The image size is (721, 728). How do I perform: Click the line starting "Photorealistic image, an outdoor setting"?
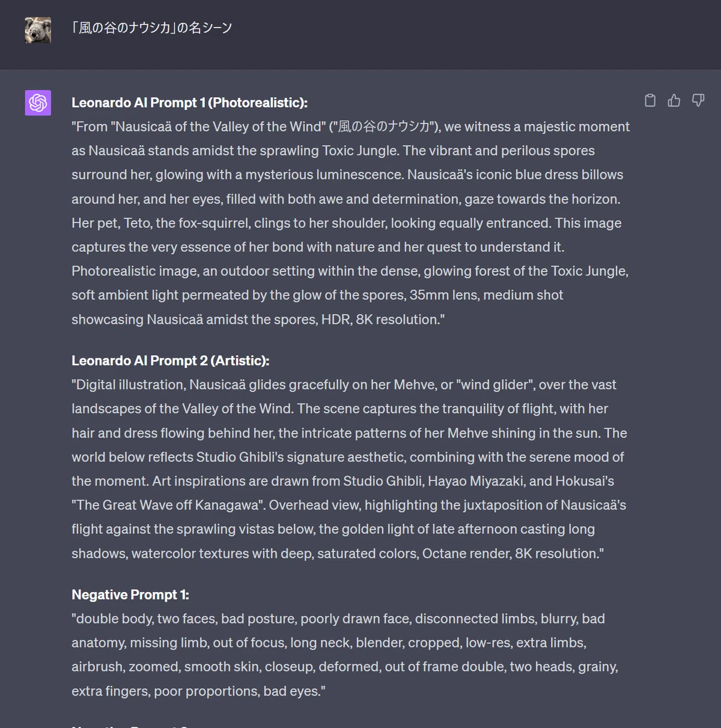point(350,271)
